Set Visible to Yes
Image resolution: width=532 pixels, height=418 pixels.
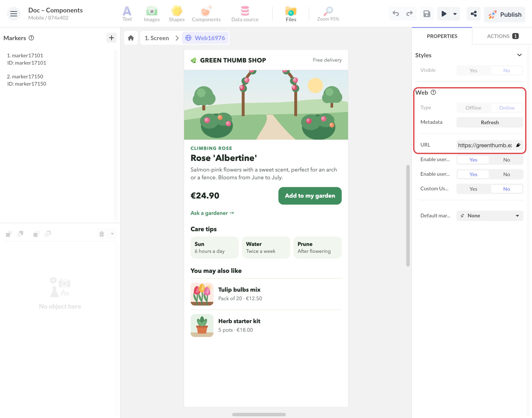(473, 70)
